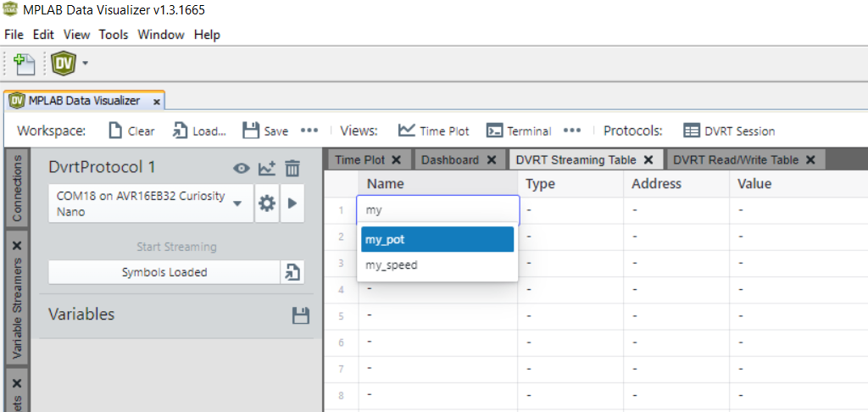Switch to the Time Plot tab
The height and width of the screenshot is (412, 868).
pos(359,159)
